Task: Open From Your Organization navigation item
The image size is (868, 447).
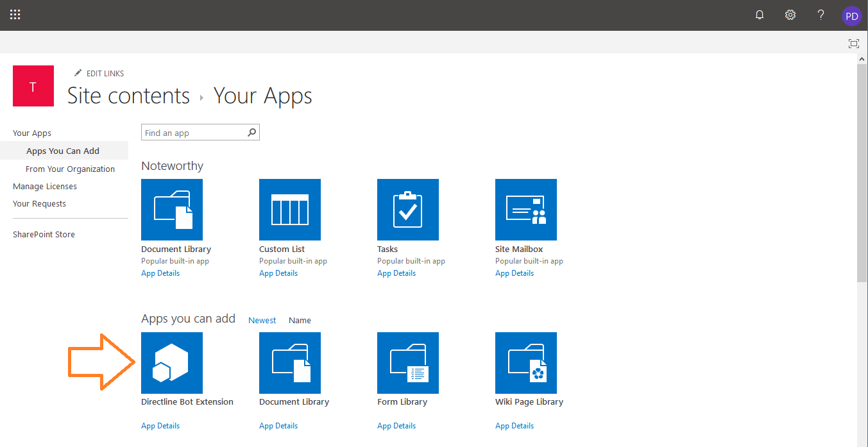Action: tap(70, 169)
